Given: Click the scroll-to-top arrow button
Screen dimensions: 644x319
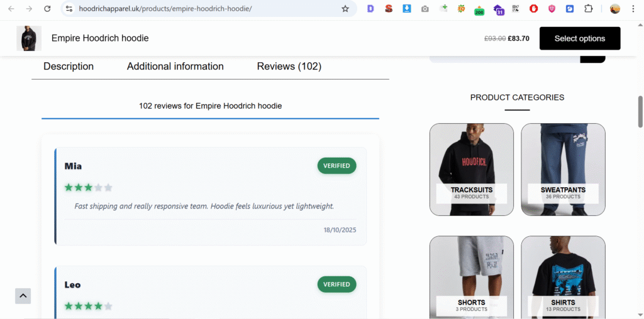Looking at the screenshot, I should pyautogui.click(x=23, y=296).
